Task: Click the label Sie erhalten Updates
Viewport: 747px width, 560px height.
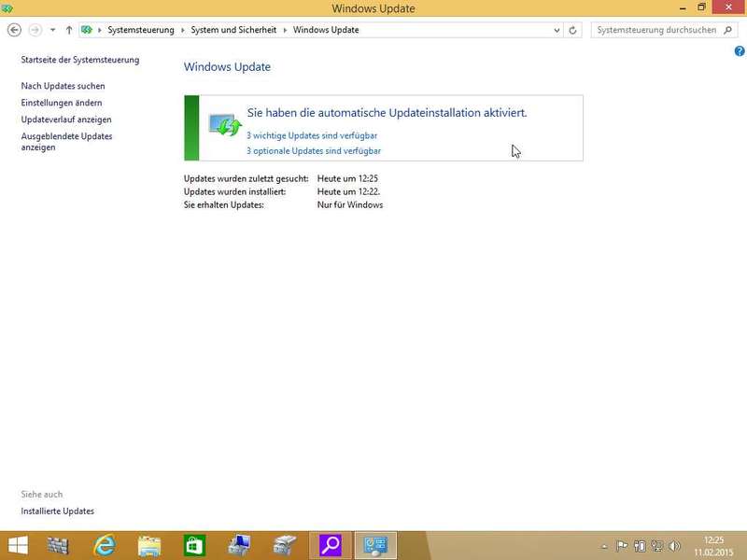Action: pyautogui.click(x=224, y=205)
